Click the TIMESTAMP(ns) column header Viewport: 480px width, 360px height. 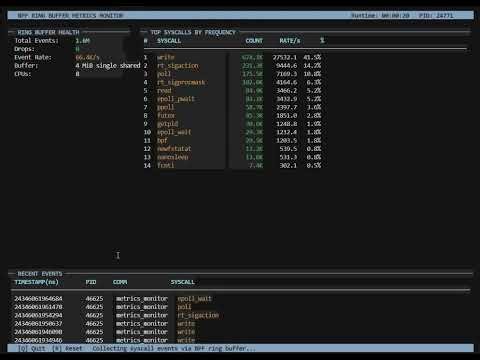[x=36, y=282]
